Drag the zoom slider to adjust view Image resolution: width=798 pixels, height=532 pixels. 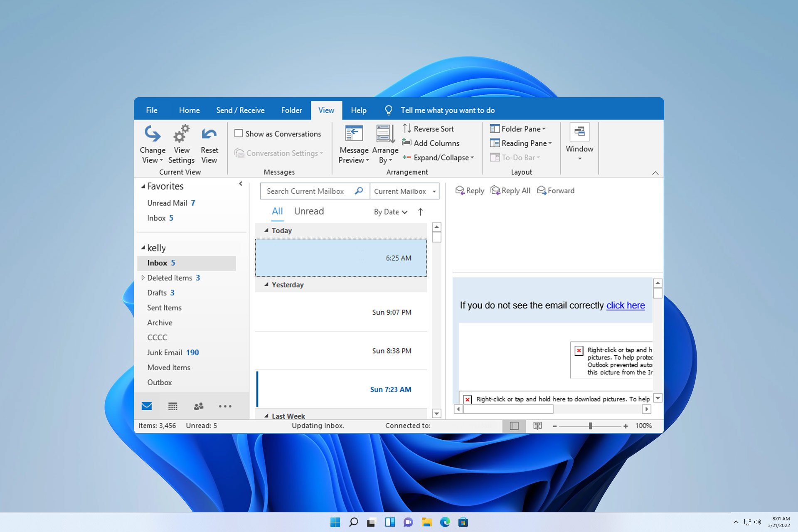coord(590,425)
